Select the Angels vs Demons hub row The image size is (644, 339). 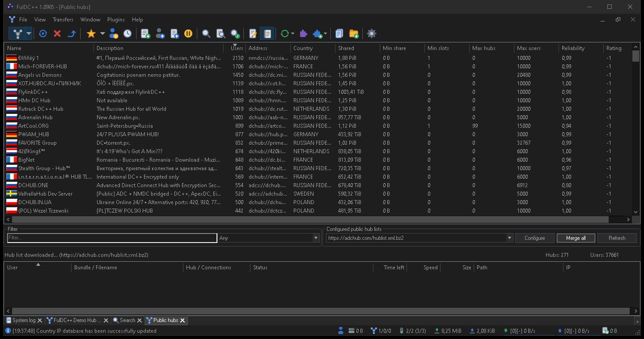[318, 75]
